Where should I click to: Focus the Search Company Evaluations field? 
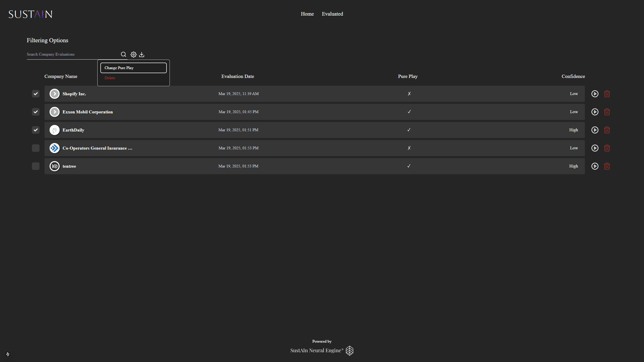click(x=72, y=54)
